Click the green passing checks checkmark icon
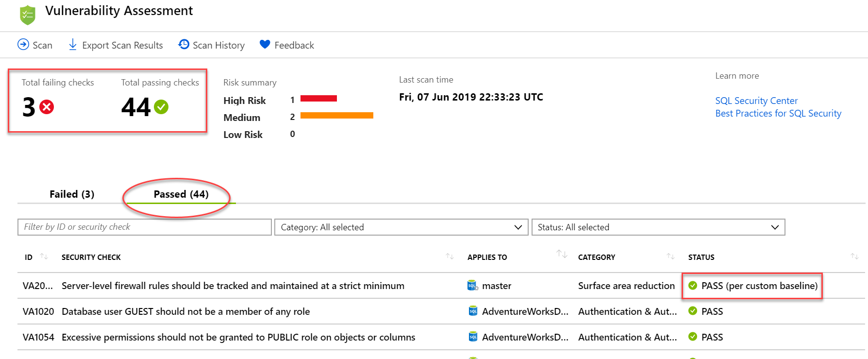Screen dimensions: 868x359 click(161, 107)
